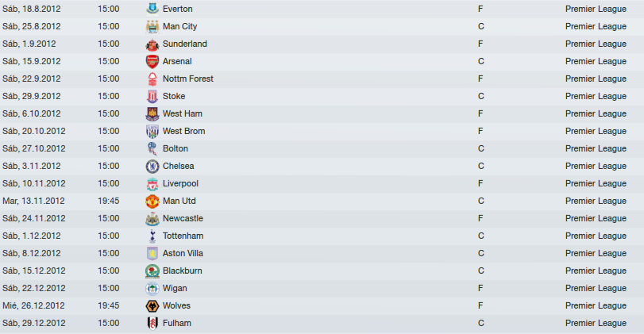Click the Everton club crest
The image size is (644, 334).
(152, 9)
